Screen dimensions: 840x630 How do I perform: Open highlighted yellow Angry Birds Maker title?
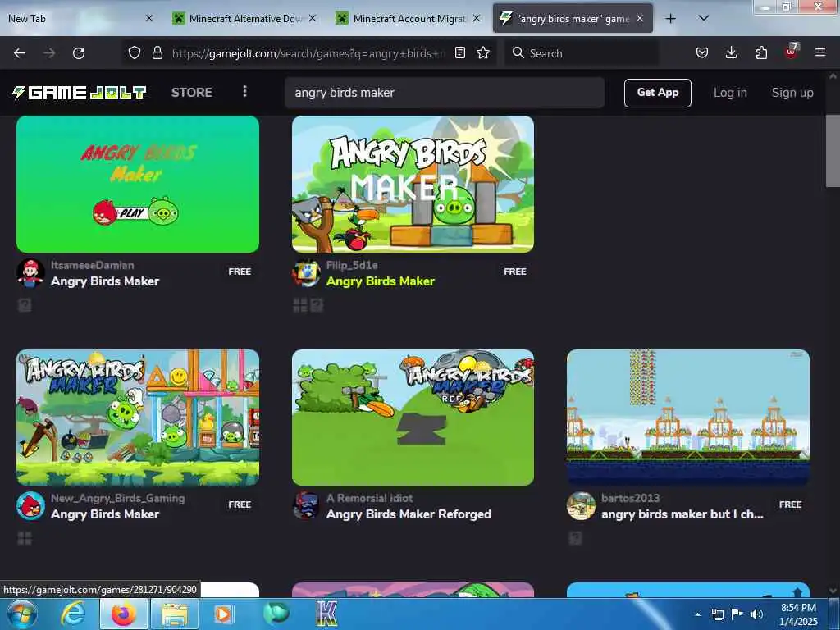click(x=381, y=281)
